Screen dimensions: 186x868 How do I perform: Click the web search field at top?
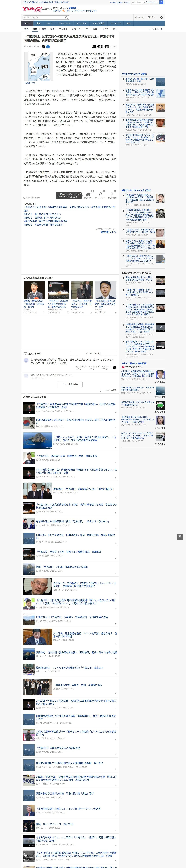[x=145, y=2]
